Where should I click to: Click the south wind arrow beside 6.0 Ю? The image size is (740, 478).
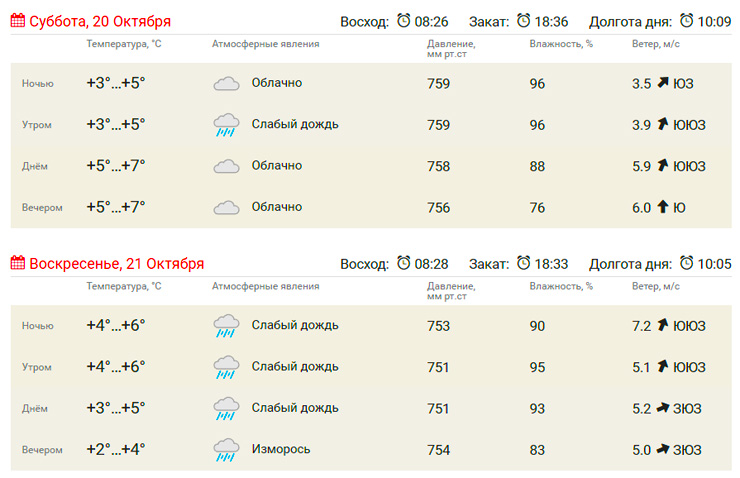coord(662,207)
